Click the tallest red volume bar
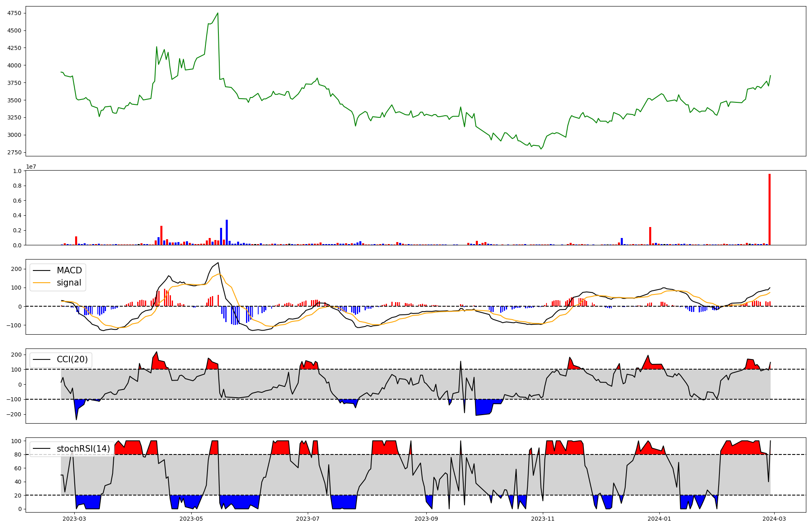The height and width of the screenshot is (528, 812). [769, 210]
